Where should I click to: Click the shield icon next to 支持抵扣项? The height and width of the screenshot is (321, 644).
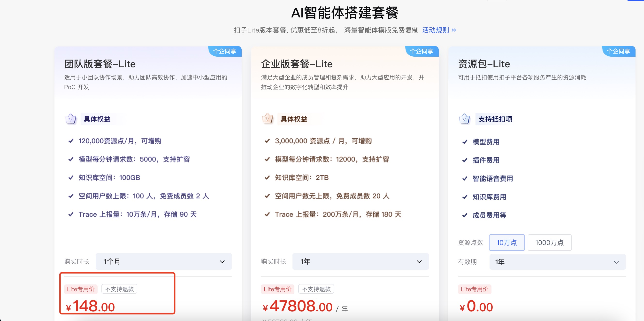[x=465, y=119]
